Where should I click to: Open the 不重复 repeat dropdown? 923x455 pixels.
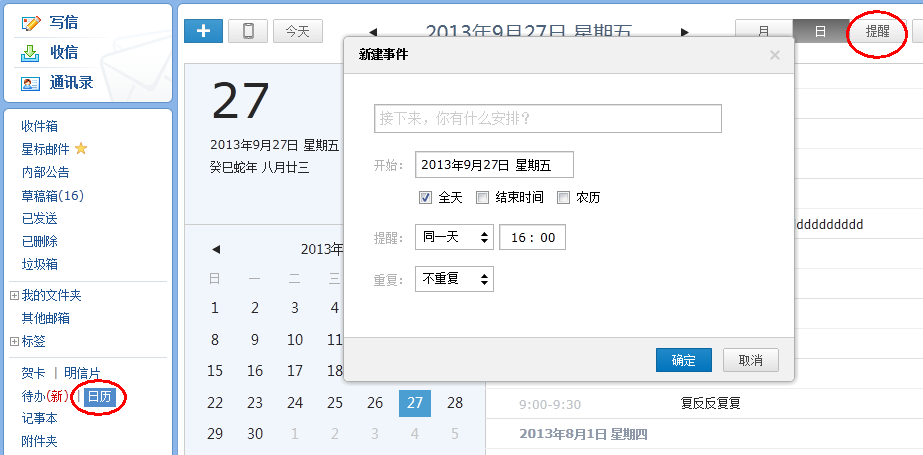click(454, 279)
